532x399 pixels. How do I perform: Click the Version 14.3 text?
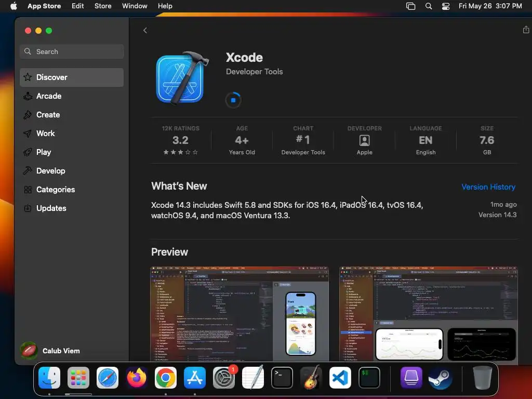coord(497,215)
